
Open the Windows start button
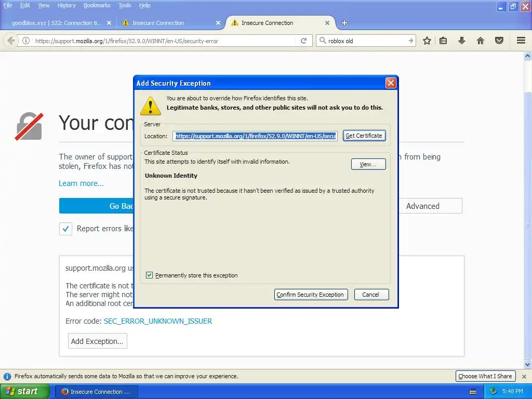[24, 391]
